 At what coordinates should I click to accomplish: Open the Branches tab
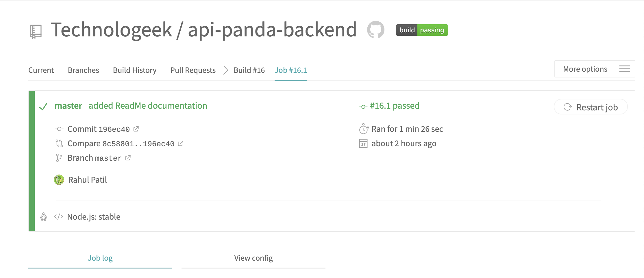[83, 70]
